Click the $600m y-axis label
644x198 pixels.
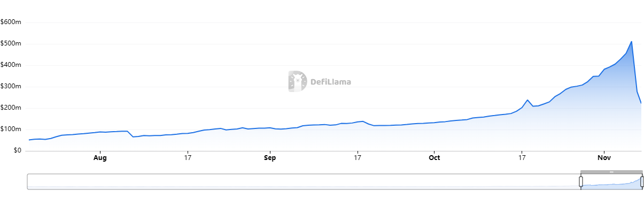coord(11,22)
